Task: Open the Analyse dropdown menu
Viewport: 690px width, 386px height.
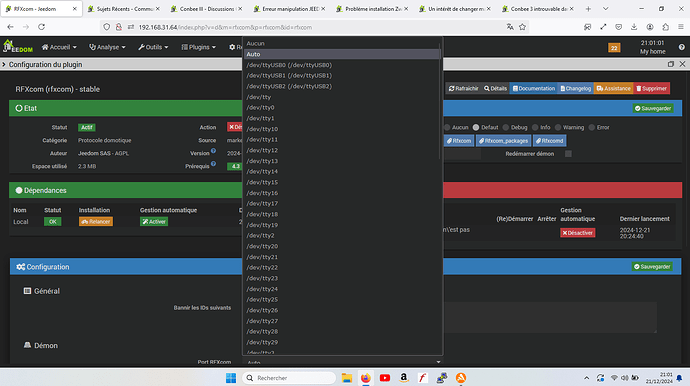Action: (107, 47)
